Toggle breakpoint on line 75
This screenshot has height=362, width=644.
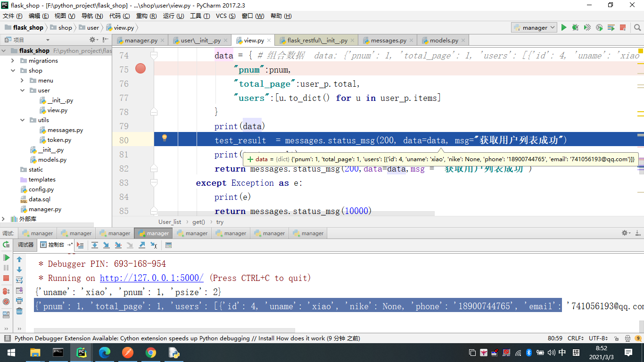coord(140,69)
